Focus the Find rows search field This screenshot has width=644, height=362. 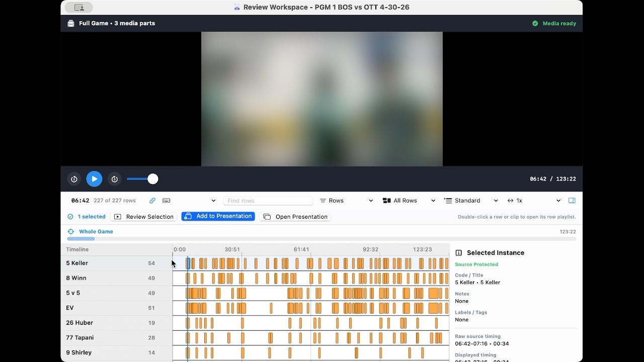coord(268,201)
